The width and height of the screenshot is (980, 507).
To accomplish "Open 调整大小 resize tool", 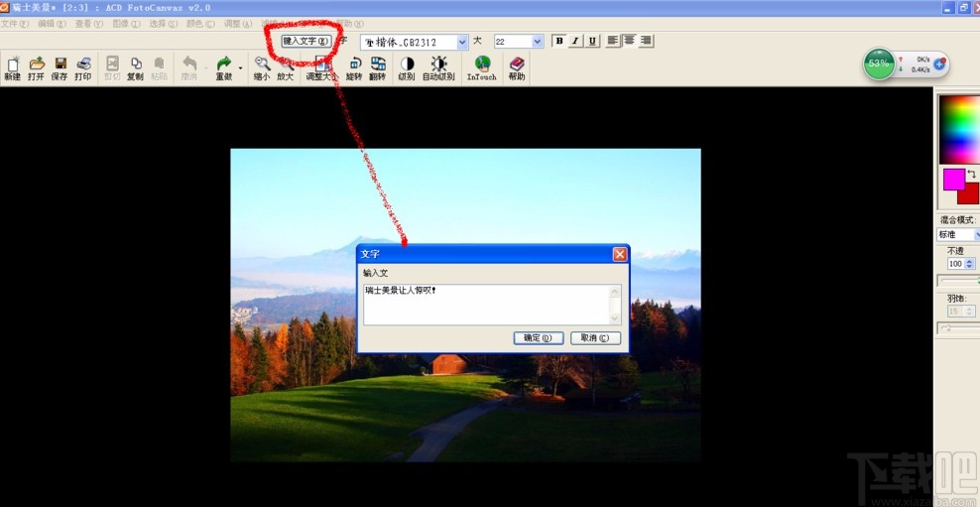I will pos(322,68).
